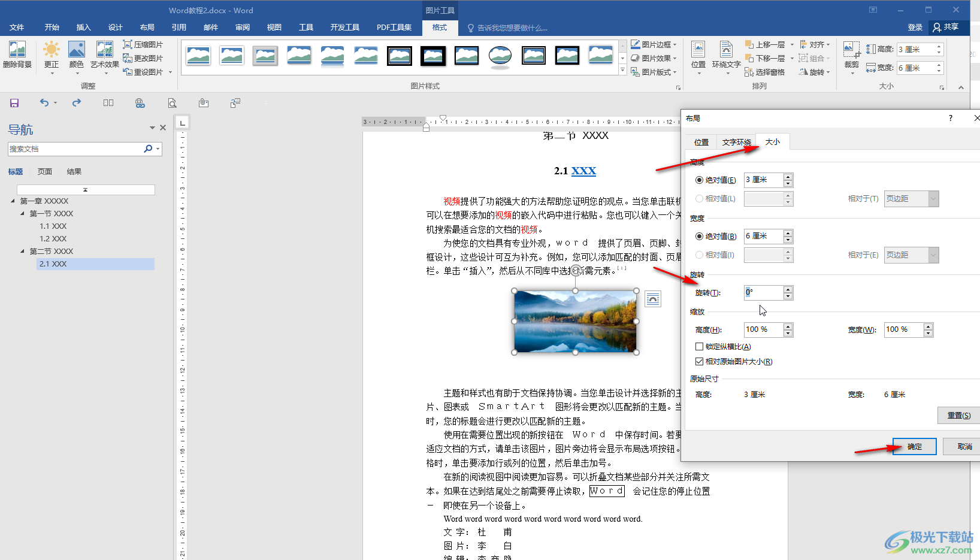Click the search magnifier in navigation pane
Screen dimensions: 980x560
148,149
